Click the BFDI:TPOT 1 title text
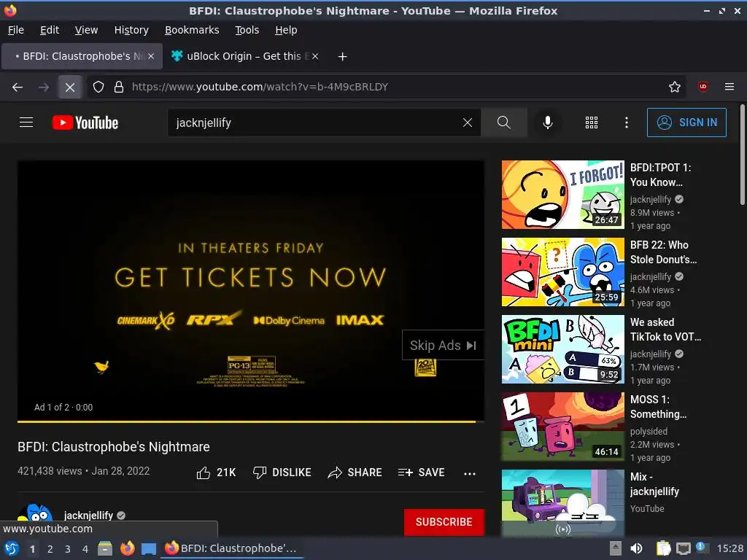Screen dimensions: 747x560 (x=660, y=175)
